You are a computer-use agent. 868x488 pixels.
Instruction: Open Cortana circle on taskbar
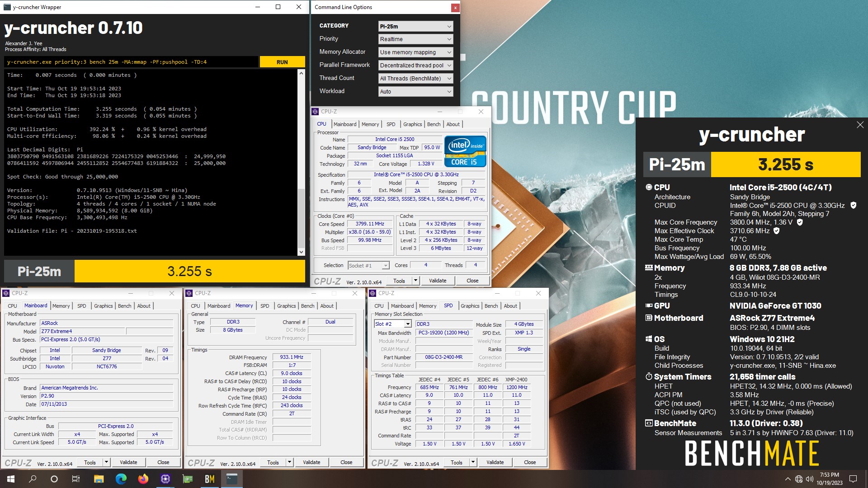[x=54, y=479]
